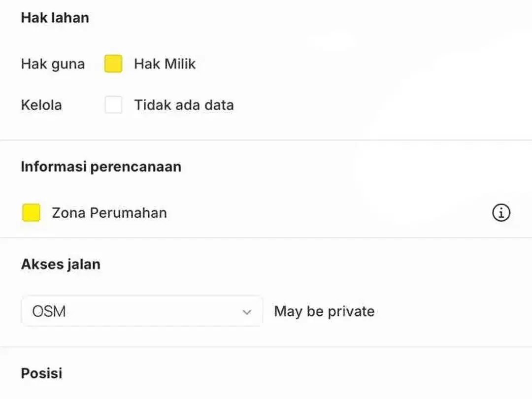Viewport: 532px width, 399px height.
Task: Click the white Tidak ada data swatch
Action: pyautogui.click(x=113, y=104)
